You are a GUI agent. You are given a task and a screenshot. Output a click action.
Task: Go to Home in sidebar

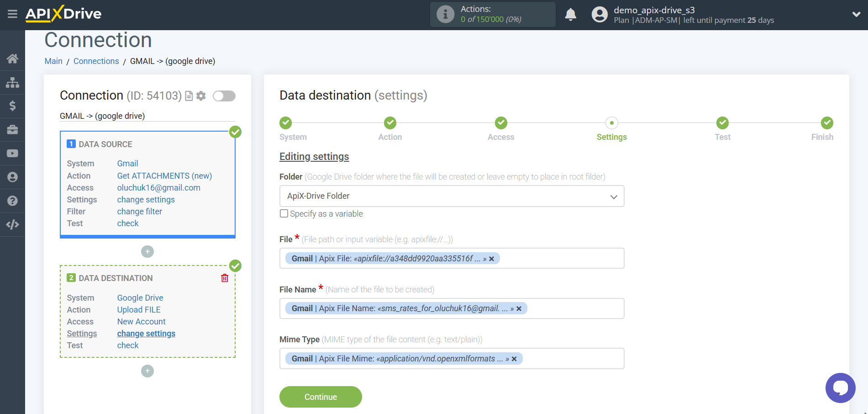[x=12, y=58]
